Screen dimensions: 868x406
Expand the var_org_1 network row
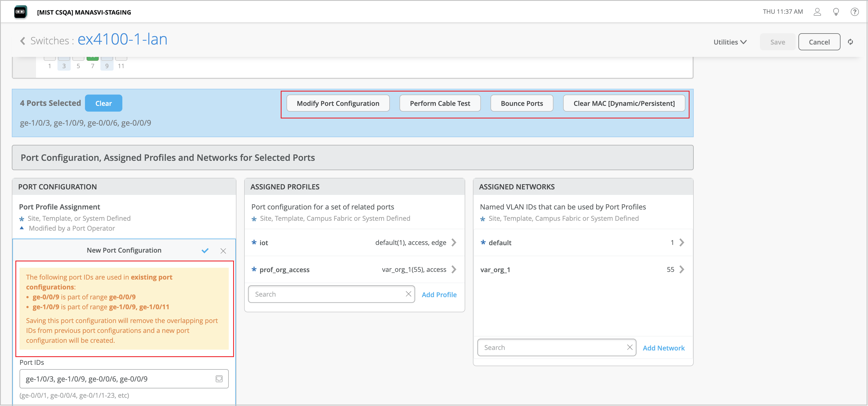coord(682,270)
